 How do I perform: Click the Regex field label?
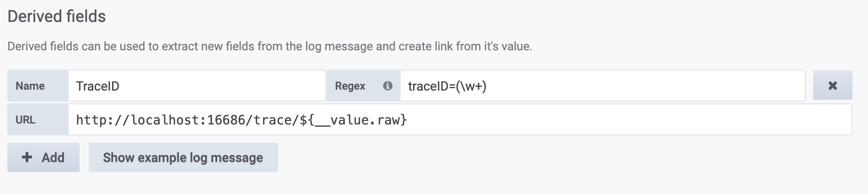tap(350, 86)
